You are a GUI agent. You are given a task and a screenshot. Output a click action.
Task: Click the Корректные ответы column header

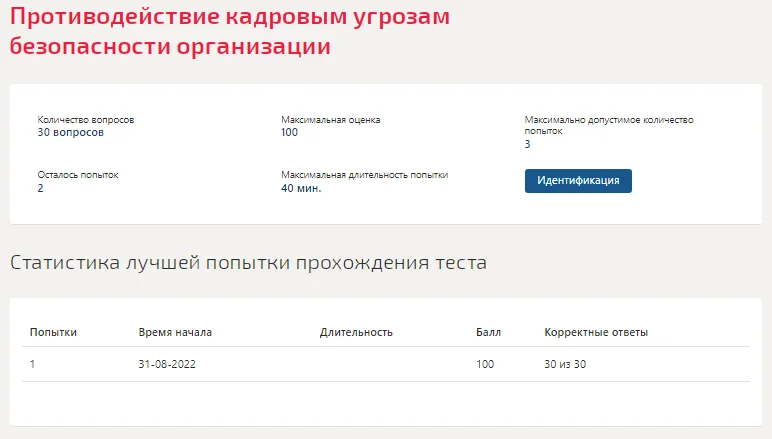point(596,332)
